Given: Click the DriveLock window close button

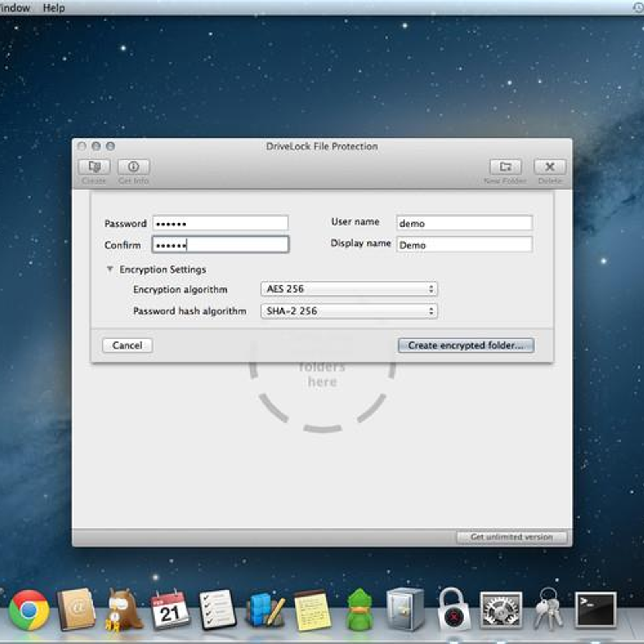Looking at the screenshot, I should point(82,146).
